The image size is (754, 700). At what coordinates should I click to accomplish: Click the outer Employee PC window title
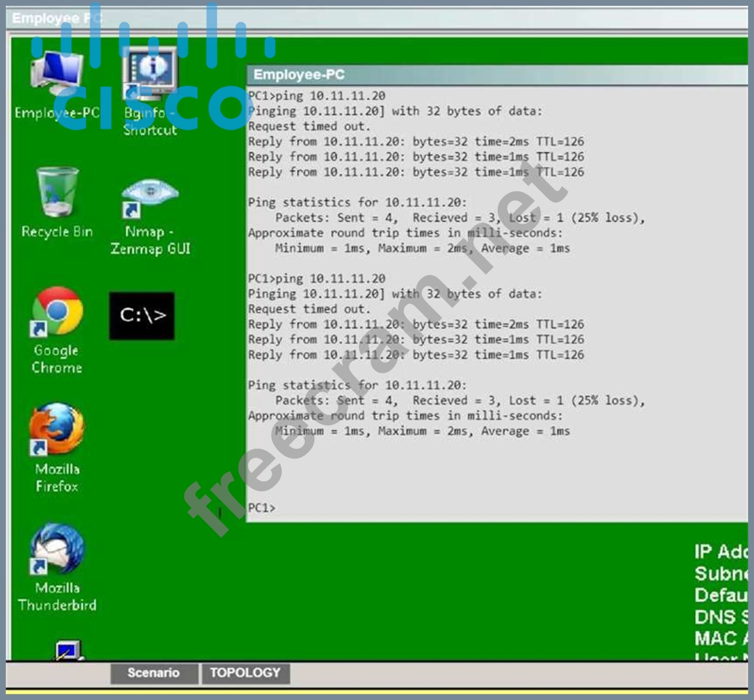coord(57,18)
